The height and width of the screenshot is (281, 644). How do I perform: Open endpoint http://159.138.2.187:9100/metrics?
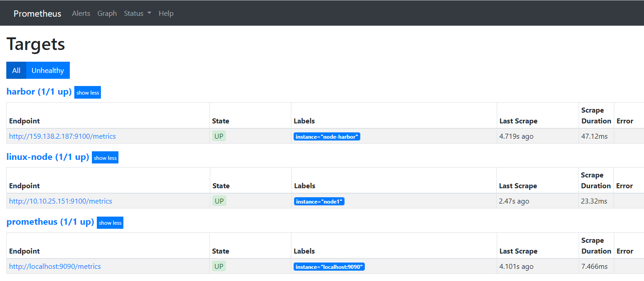pyautogui.click(x=63, y=136)
